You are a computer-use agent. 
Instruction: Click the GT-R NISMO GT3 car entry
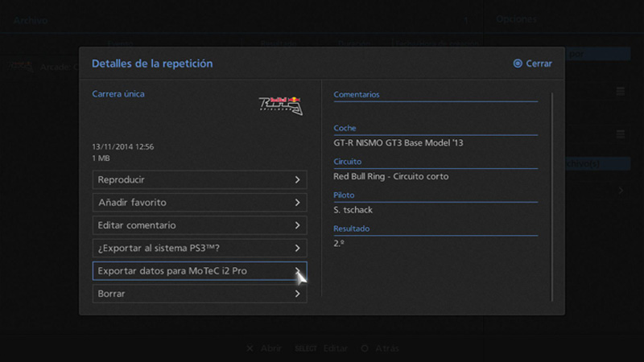(x=398, y=143)
